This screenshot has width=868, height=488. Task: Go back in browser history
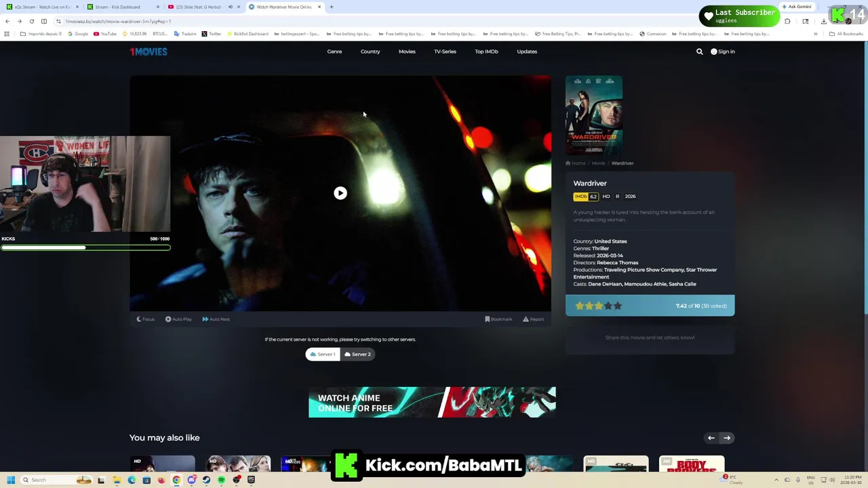click(x=7, y=21)
